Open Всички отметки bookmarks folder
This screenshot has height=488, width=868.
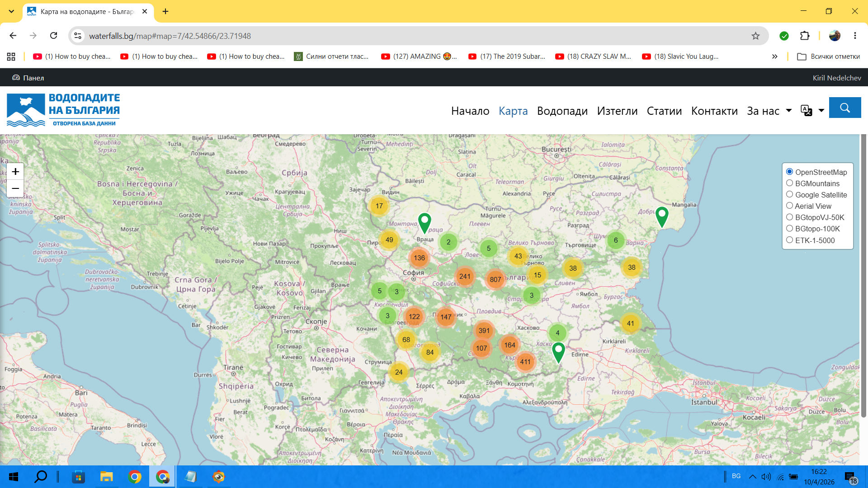tap(829, 56)
